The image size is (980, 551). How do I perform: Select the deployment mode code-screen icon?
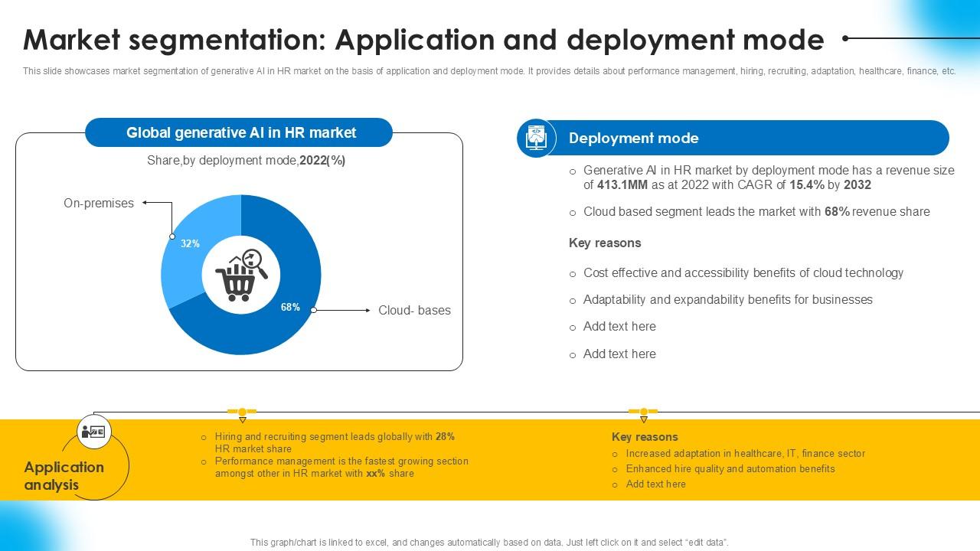[536, 138]
